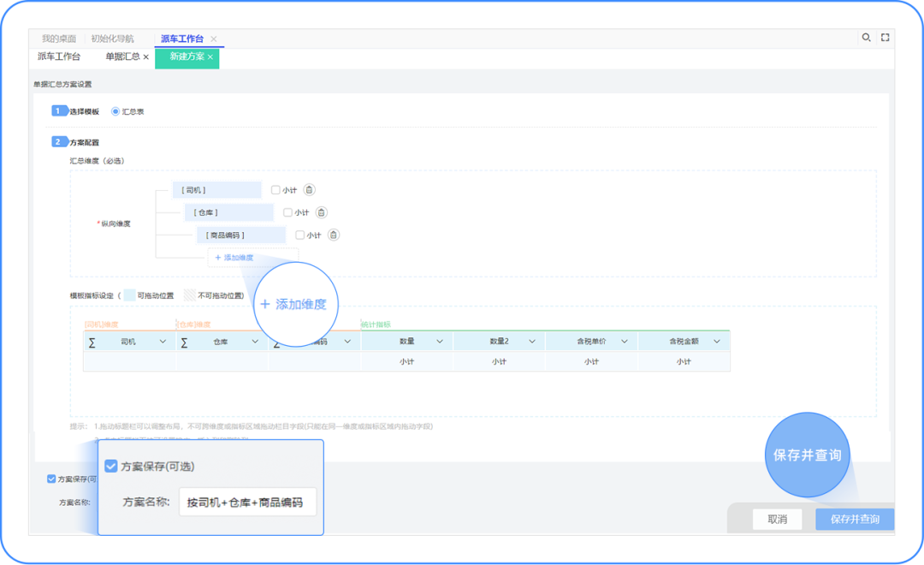Click step 2 方案配置 label

tap(84, 143)
